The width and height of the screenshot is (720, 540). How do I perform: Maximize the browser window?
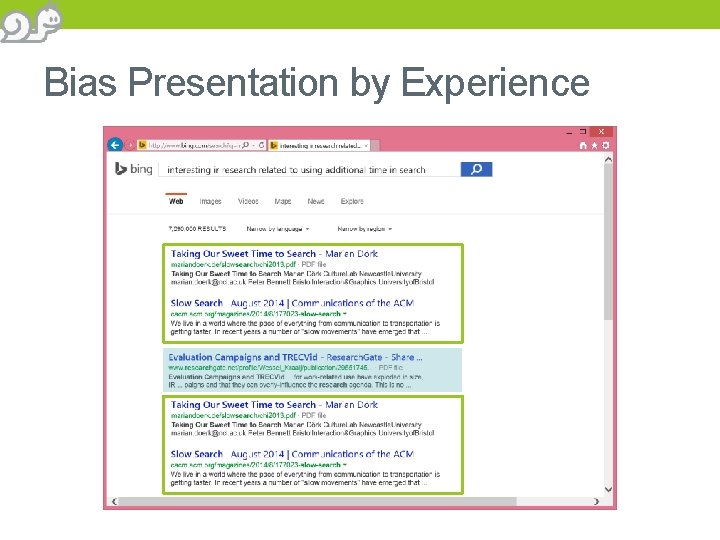point(583,132)
